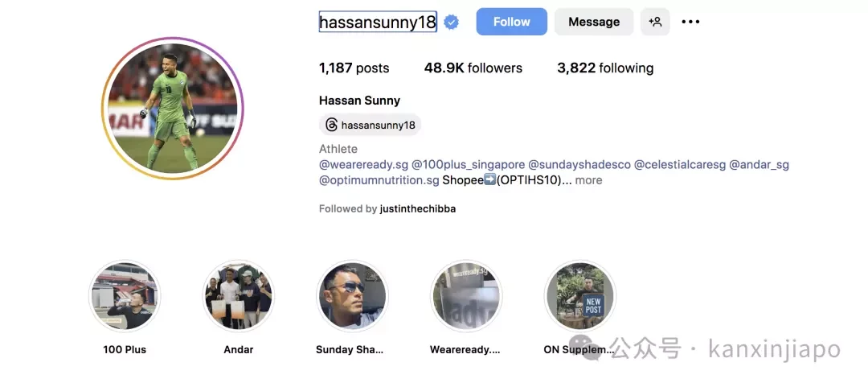Open the Sunday Shades story highlight
Image resolution: width=868 pixels, height=383 pixels.
352,295
